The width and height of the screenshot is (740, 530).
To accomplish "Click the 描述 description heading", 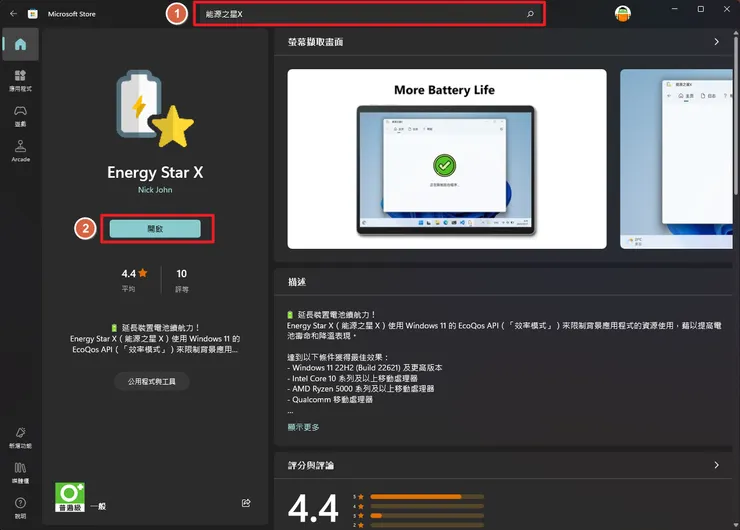I will click(x=297, y=282).
